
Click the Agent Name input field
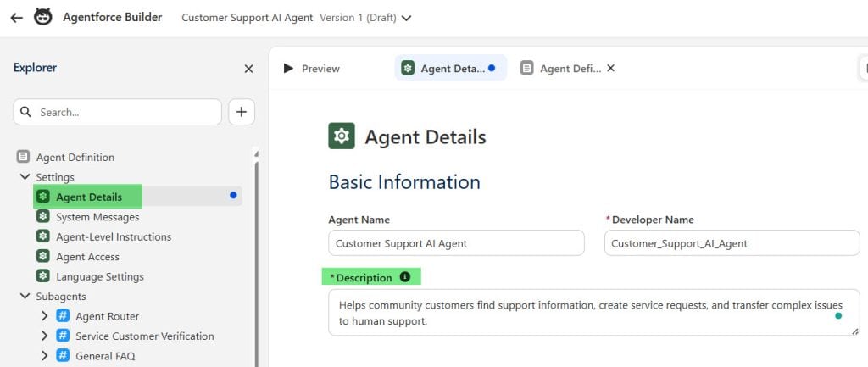456,243
